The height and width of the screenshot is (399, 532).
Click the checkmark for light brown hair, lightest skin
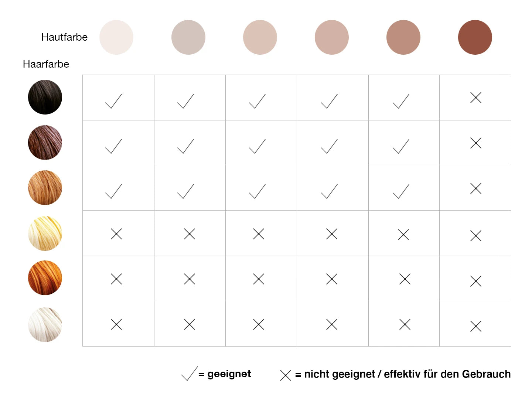[113, 191]
